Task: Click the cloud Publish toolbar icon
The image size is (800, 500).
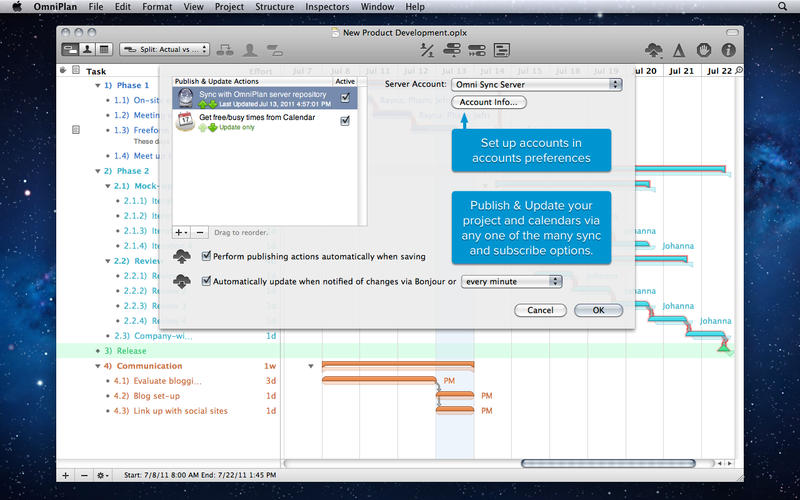Action: pos(654,48)
